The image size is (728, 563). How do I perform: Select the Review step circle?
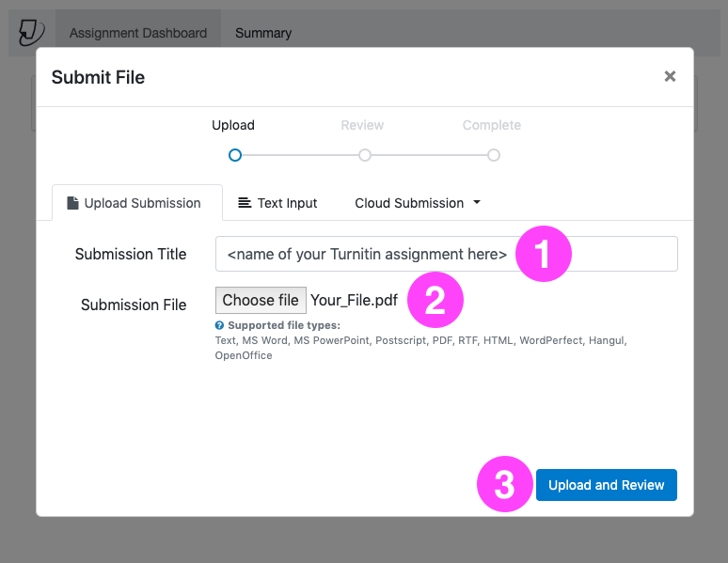click(365, 155)
